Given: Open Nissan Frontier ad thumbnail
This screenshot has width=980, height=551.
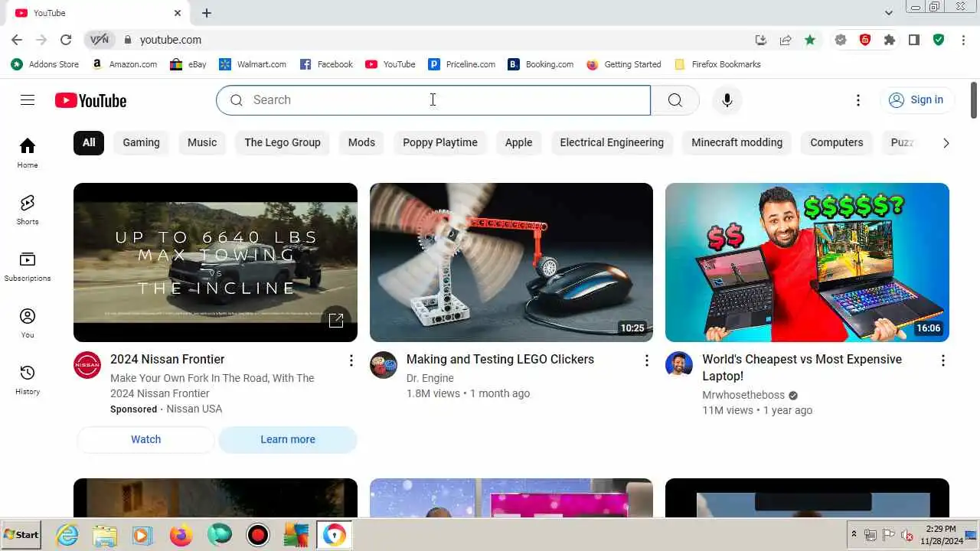Looking at the screenshot, I should coord(215,262).
